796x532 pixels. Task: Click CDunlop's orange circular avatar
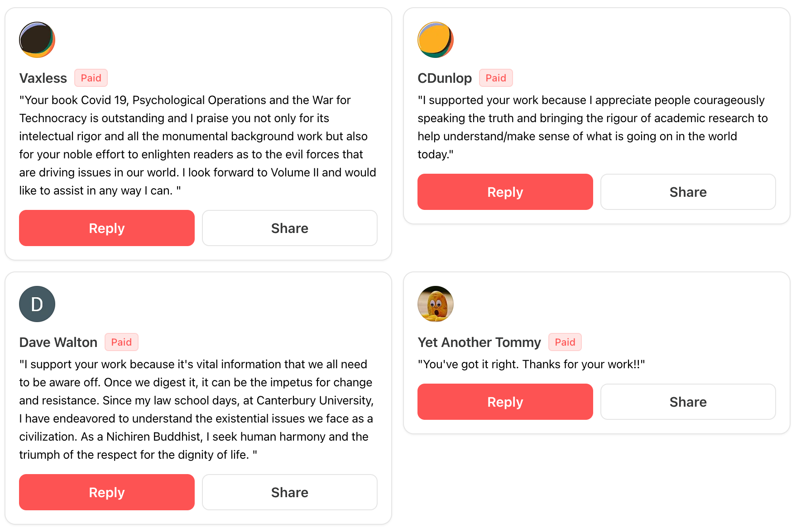(x=435, y=40)
